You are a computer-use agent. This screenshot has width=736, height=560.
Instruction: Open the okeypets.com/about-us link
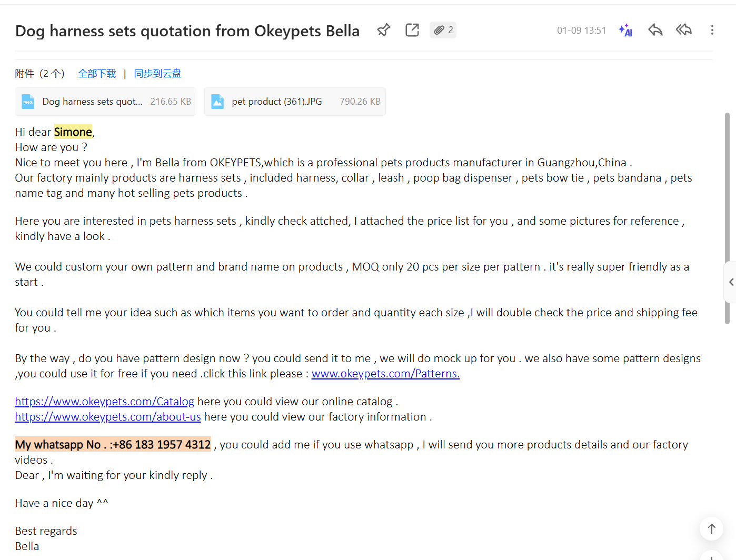point(108,417)
